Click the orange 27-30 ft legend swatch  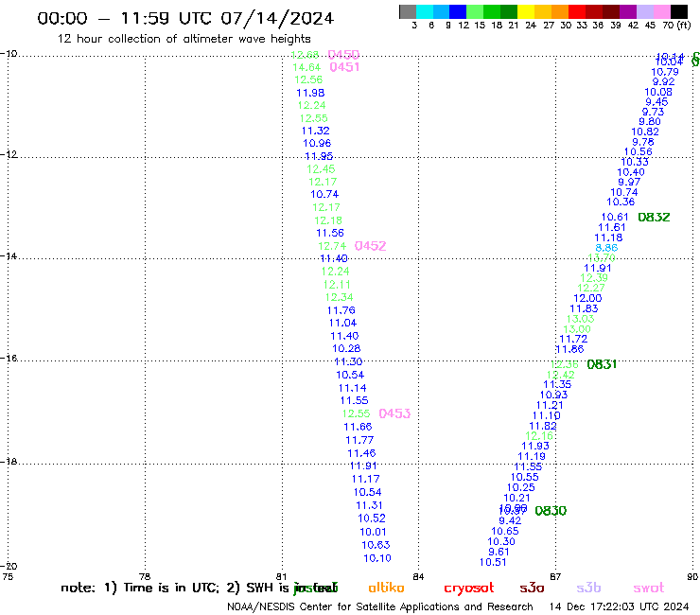tap(560, 11)
